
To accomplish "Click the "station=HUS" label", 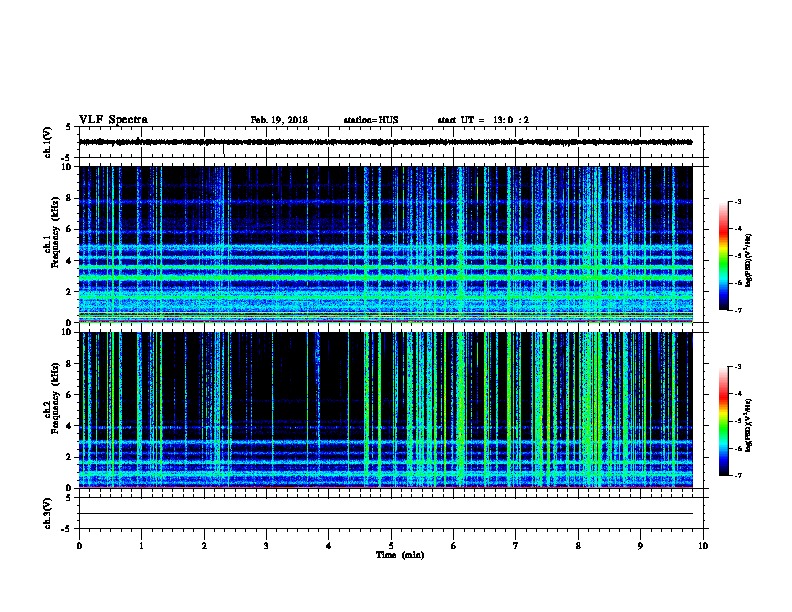I will tap(371, 120).
